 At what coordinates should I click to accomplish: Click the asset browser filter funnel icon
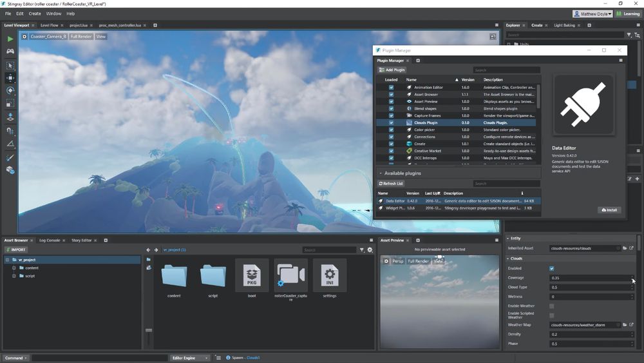click(x=362, y=250)
